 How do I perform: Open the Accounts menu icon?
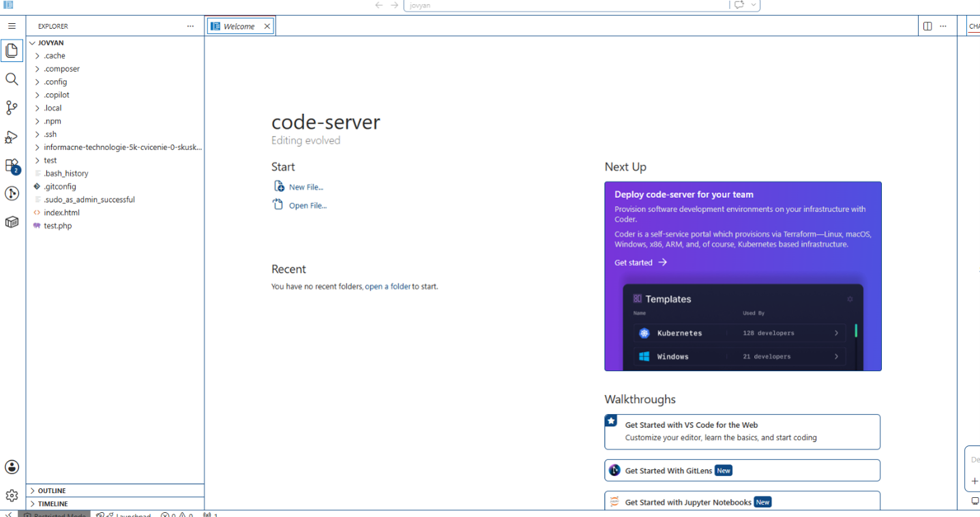coord(12,467)
